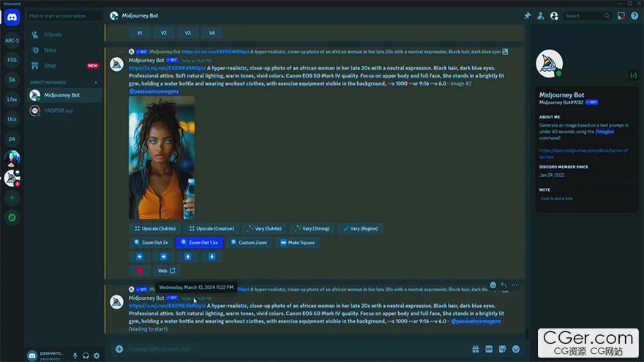This screenshot has width=644, height=362.
Task: Open passiveinc user panel avatar
Action: point(32,355)
